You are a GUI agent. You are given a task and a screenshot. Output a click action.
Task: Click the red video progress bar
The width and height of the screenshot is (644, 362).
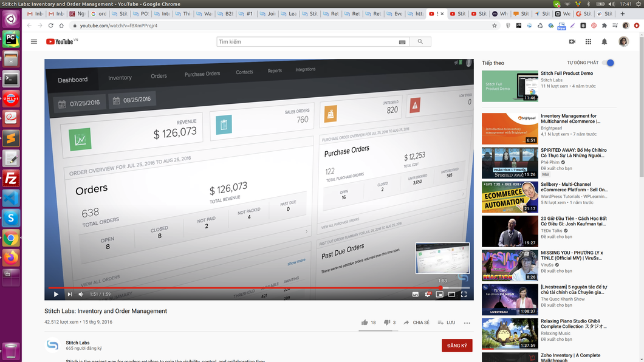click(243, 288)
